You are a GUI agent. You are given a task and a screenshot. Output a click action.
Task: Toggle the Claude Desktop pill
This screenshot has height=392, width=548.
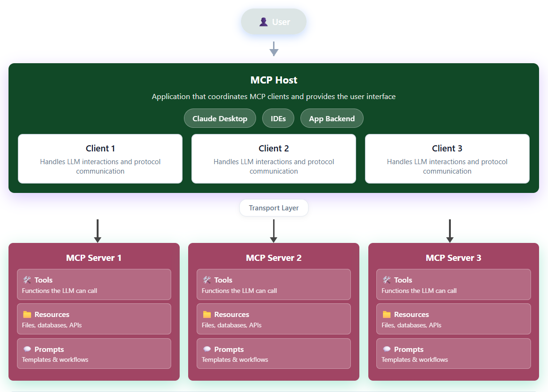click(220, 118)
